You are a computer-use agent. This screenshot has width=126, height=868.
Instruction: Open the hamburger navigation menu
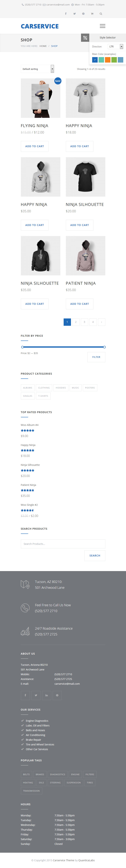102,26
